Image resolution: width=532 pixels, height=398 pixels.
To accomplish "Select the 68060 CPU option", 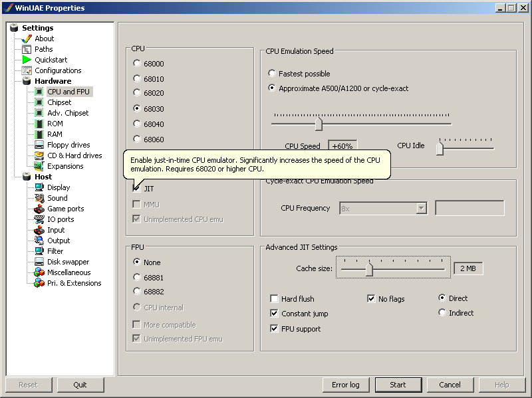I will coord(137,139).
